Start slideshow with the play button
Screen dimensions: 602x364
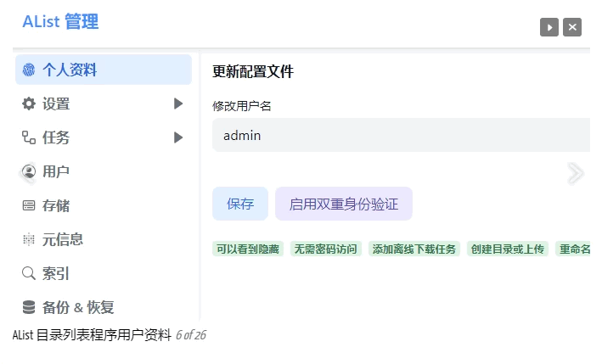pos(549,27)
